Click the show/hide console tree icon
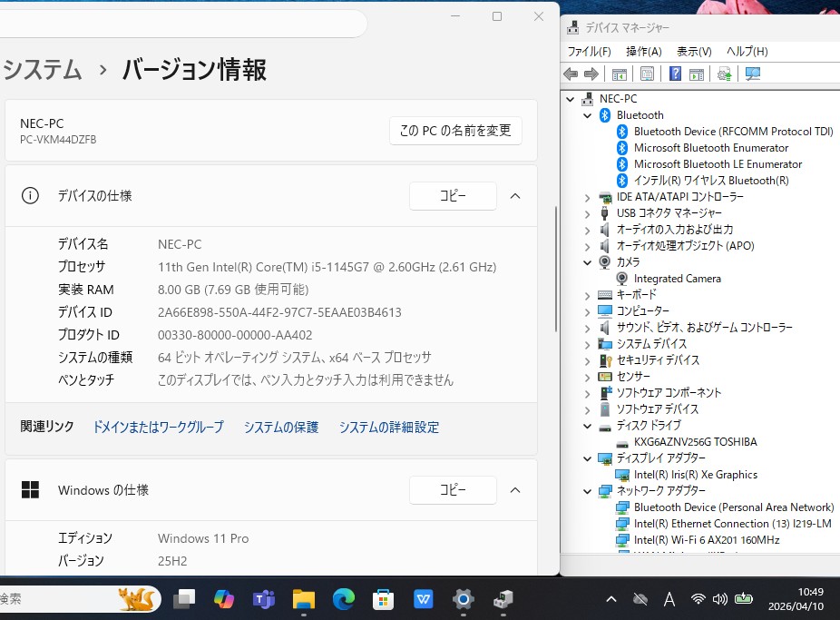This screenshot has width=840, height=620. point(620,74)
